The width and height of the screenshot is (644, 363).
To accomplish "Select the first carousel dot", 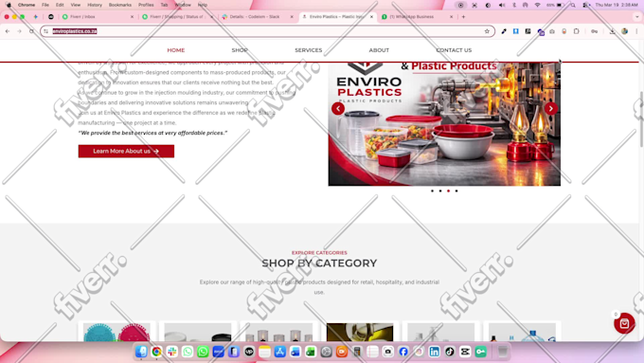I will (432, 191).
